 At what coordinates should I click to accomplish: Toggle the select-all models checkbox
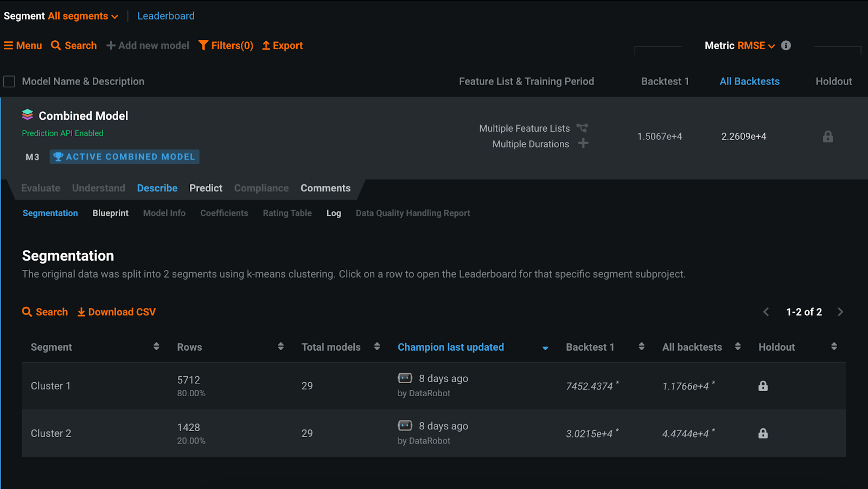[x=9, y=82]
